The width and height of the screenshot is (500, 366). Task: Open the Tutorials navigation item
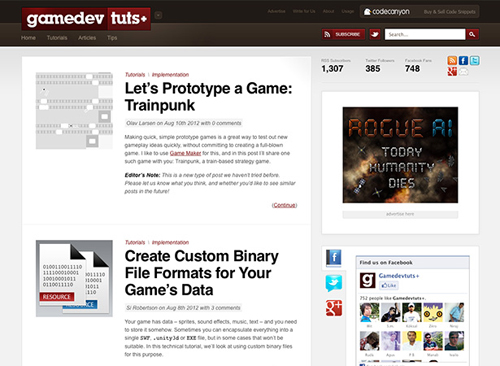57,38
